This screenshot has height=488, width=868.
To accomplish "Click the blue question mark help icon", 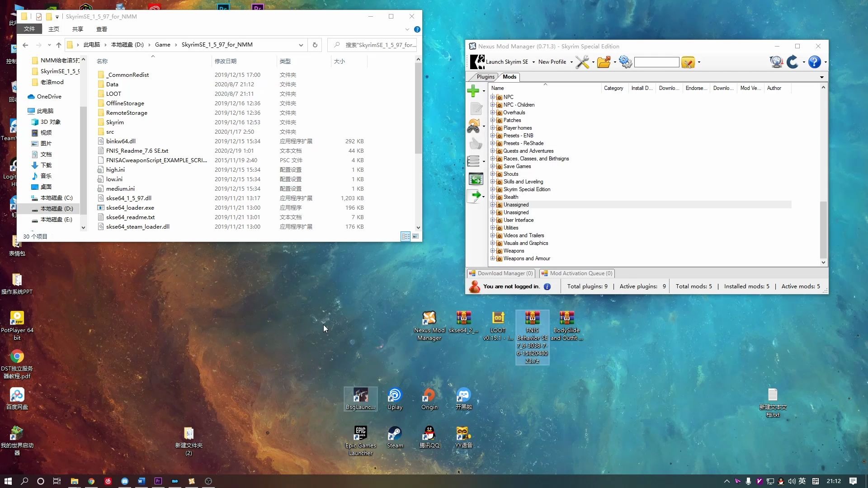I will click(x=815, y=62).
